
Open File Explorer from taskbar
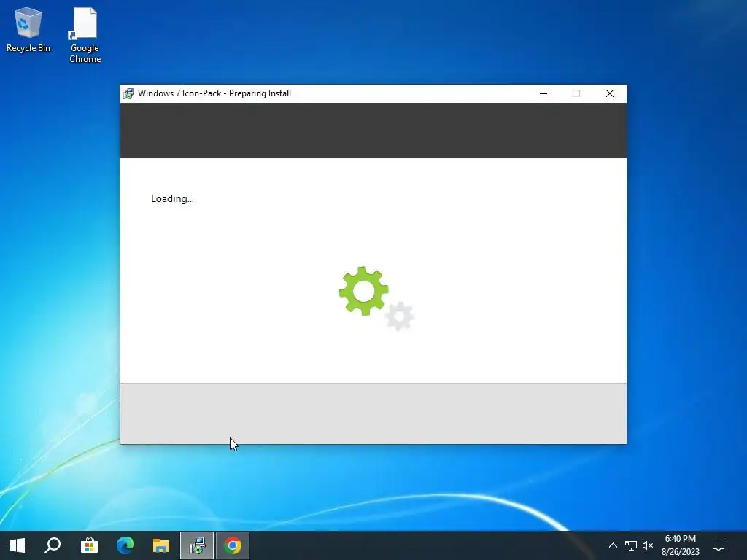(x=161, y=545)
